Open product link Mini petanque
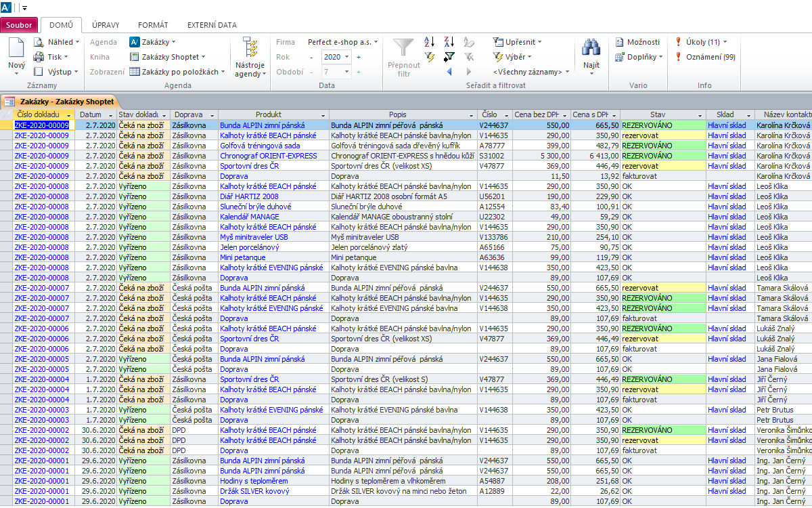Screen dimensions: 812x508 242,257
